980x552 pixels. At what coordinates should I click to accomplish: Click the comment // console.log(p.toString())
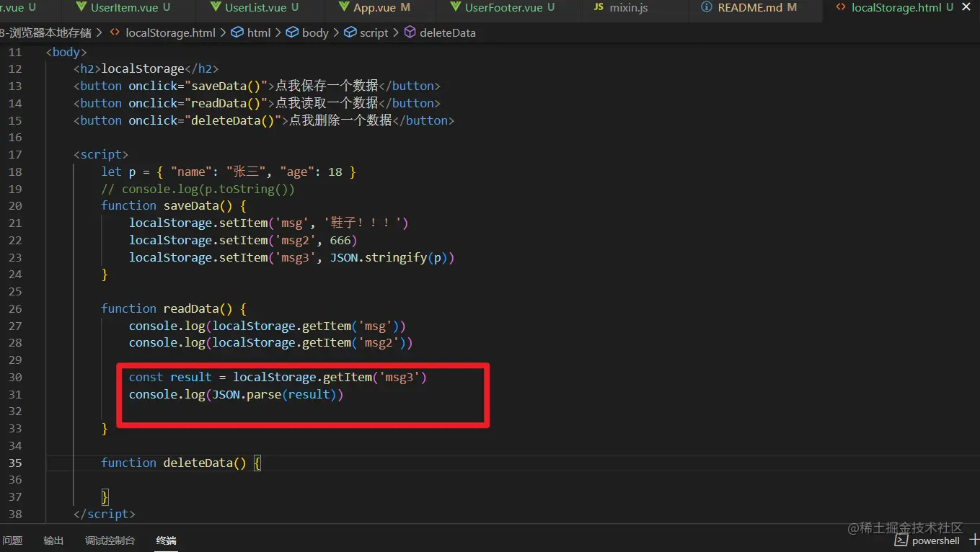coord(198,189)
